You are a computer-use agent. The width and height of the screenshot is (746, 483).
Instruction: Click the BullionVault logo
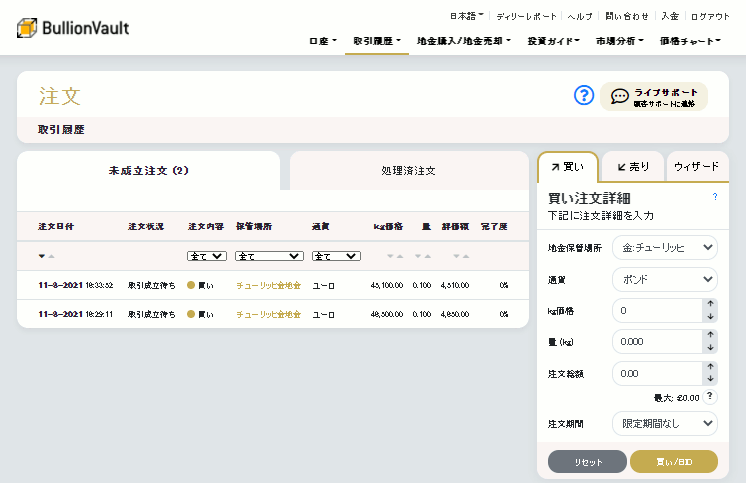(x=73, y=28)
